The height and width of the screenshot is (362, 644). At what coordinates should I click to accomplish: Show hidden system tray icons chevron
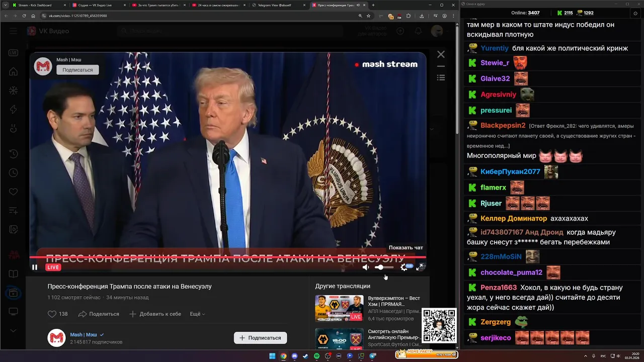coord(586,356)
